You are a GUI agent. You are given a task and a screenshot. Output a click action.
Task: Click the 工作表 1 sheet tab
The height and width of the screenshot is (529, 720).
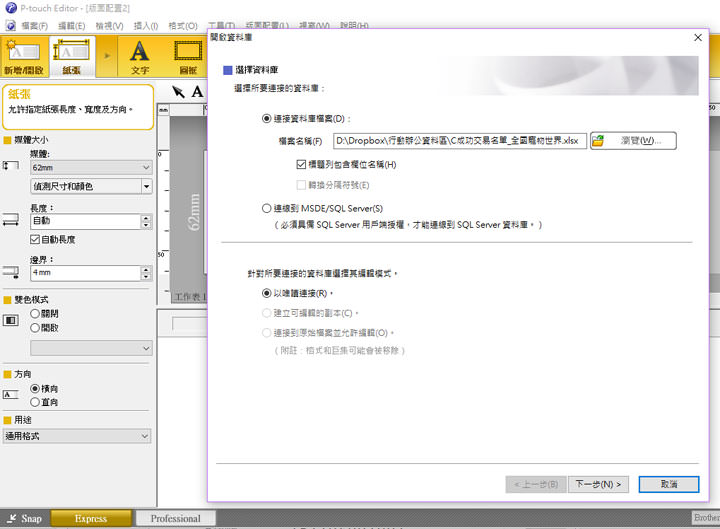pos(190,297)
